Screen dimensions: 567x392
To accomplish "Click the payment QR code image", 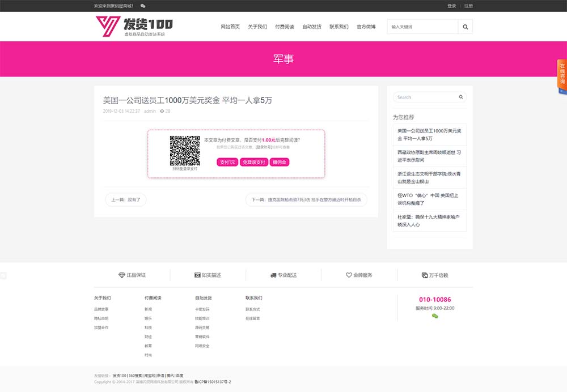I will pos(185,151).
